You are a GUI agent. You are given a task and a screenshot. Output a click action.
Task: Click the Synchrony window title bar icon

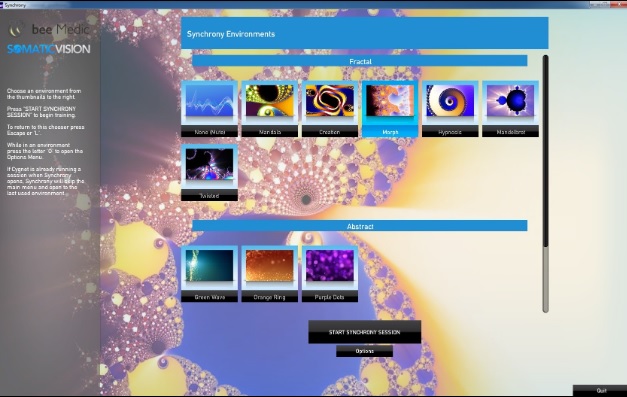(x=2, y=5)
